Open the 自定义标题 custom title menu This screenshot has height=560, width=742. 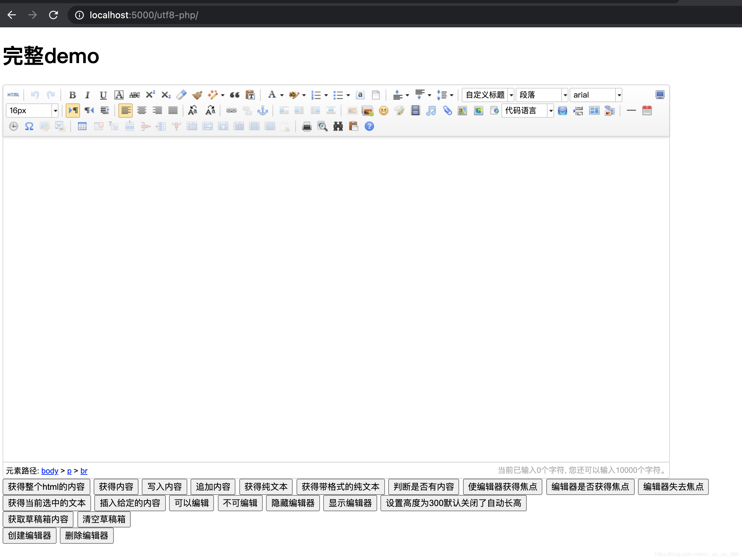pos(511,95)
